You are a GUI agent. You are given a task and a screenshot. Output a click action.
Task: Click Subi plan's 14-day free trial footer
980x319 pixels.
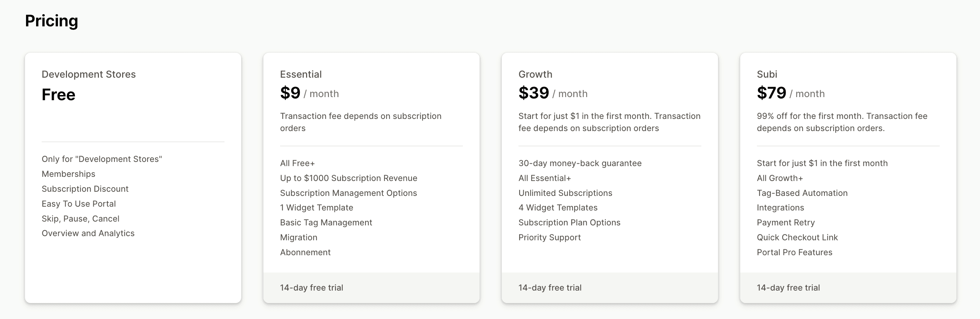pyautogui.click(x=848, y=287)
